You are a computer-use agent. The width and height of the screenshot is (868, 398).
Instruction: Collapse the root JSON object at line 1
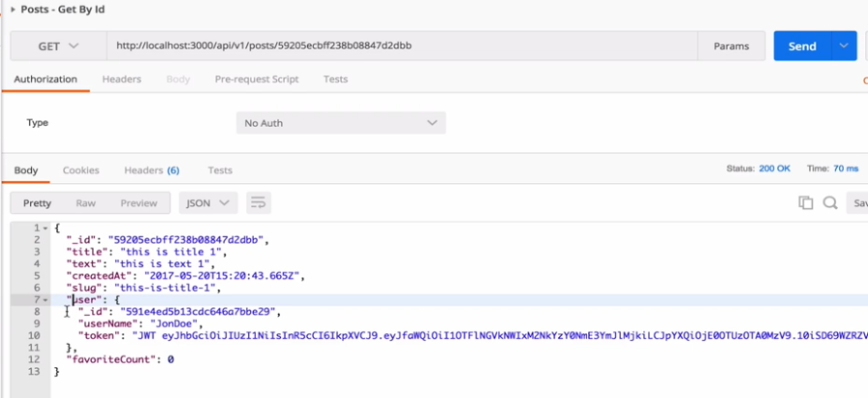click(x=45, y=228)
